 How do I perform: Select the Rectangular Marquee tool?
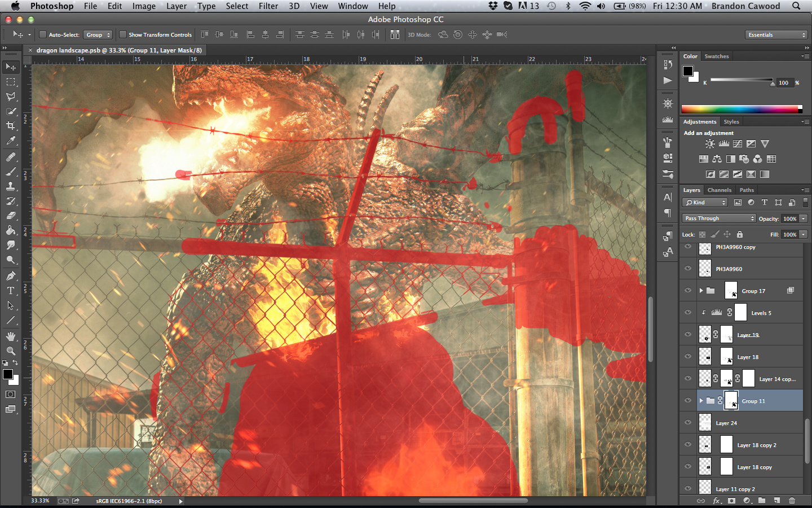tap(11, 82)
